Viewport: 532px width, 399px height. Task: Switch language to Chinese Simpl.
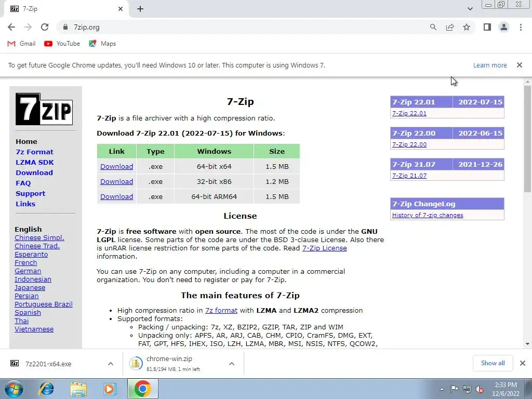point(39,238)
